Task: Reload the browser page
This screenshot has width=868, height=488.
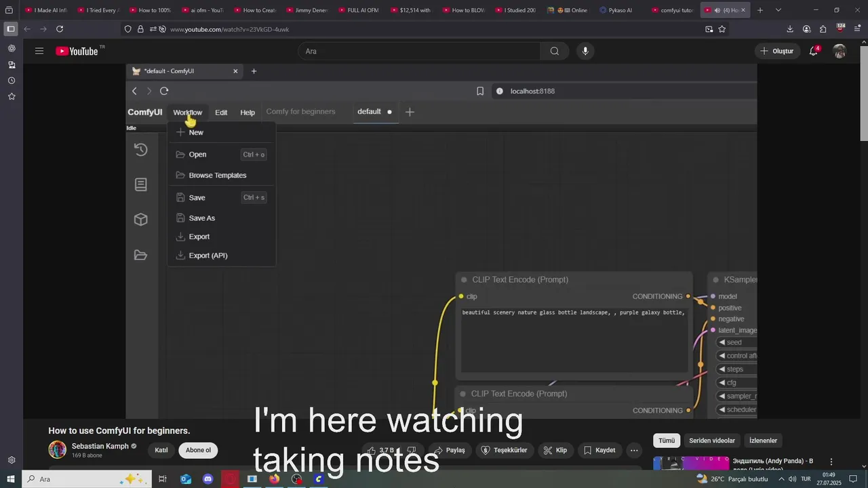Action: pos(60,29)
